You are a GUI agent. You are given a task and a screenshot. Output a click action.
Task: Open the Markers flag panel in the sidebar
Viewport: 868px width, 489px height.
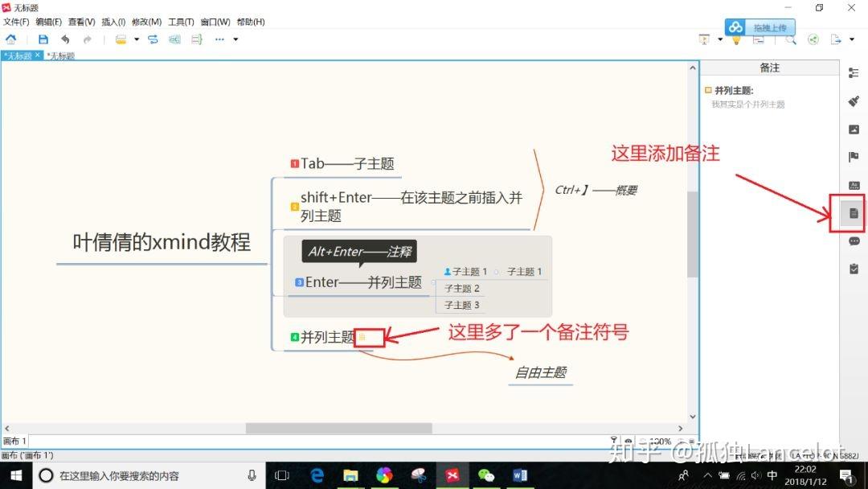(854, 158)
